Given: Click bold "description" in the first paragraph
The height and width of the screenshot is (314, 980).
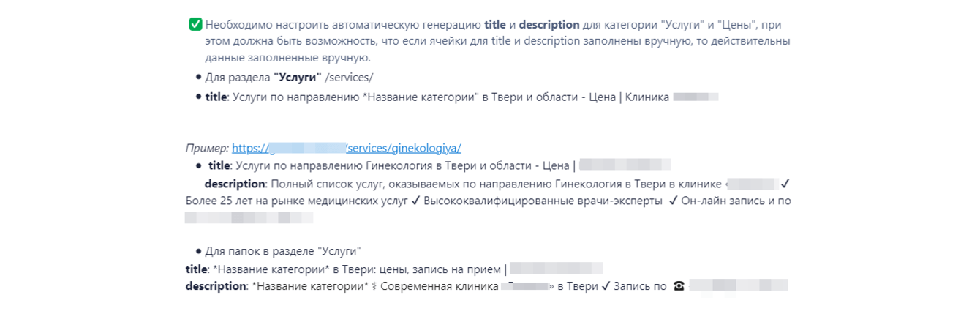Looking at the screenshot, I should click(549, 25).
